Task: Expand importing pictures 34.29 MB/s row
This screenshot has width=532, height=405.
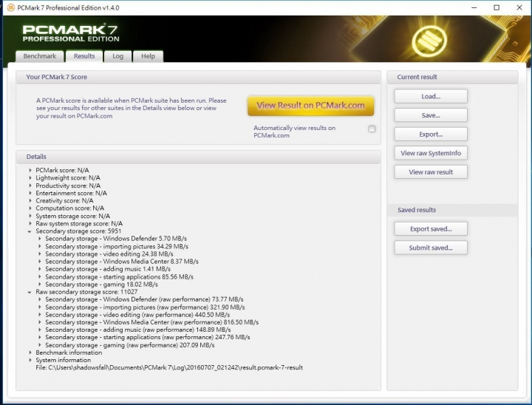Action: 40,246
